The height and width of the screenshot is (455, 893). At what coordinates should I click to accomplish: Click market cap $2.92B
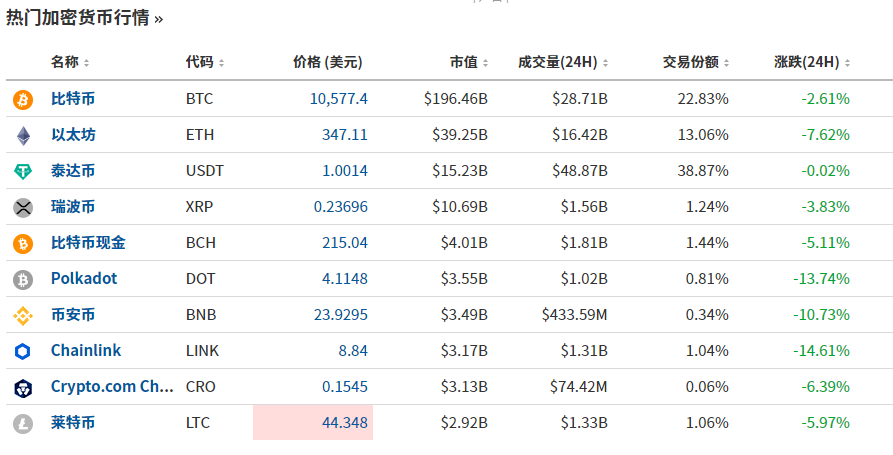click(464, 423)
